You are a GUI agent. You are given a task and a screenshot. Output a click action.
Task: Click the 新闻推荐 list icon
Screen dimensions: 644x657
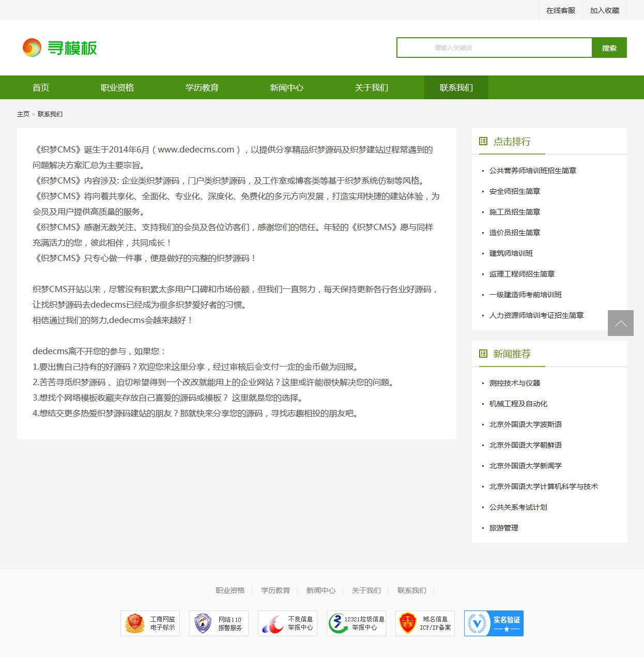(483, 354)
